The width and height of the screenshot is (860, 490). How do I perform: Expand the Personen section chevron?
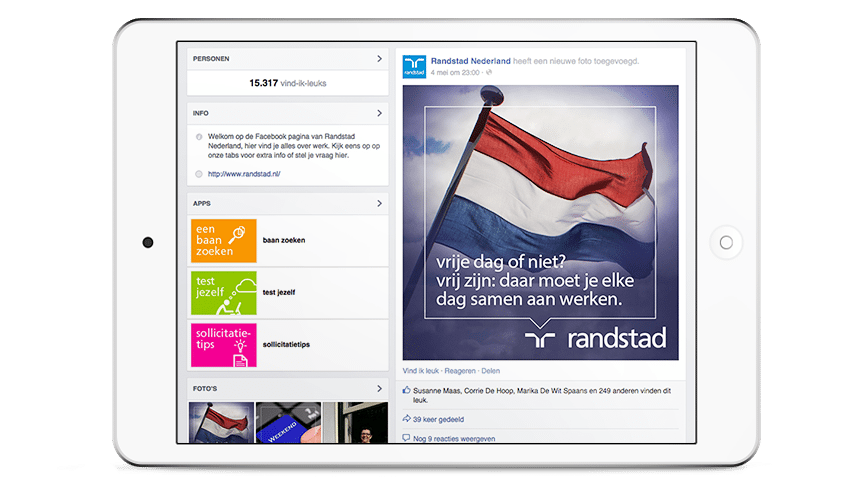pos(379,59)
